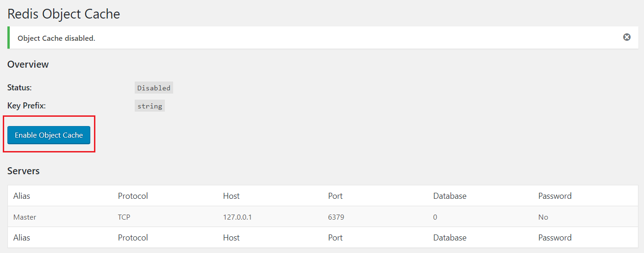Click the 127.0.0.1 host cell
This screenshot has height=253, width=644.
tap(237, 217)
